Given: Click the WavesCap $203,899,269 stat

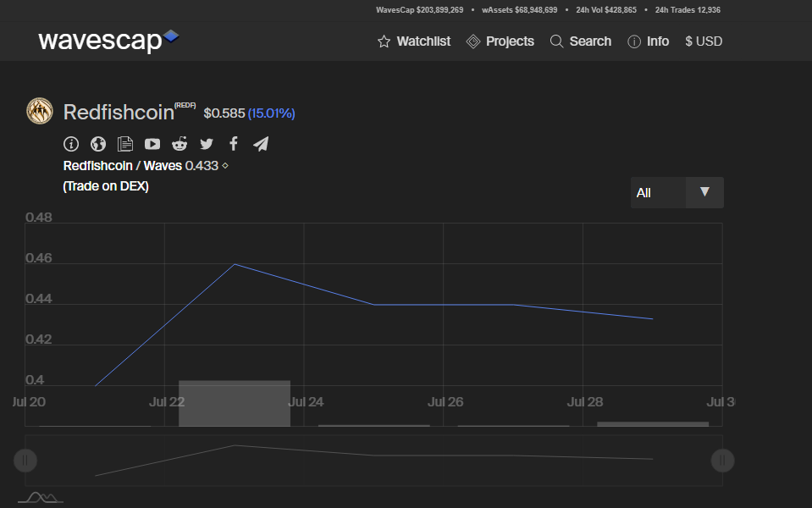Looking at the screenshot, I should tap(419, 10).
